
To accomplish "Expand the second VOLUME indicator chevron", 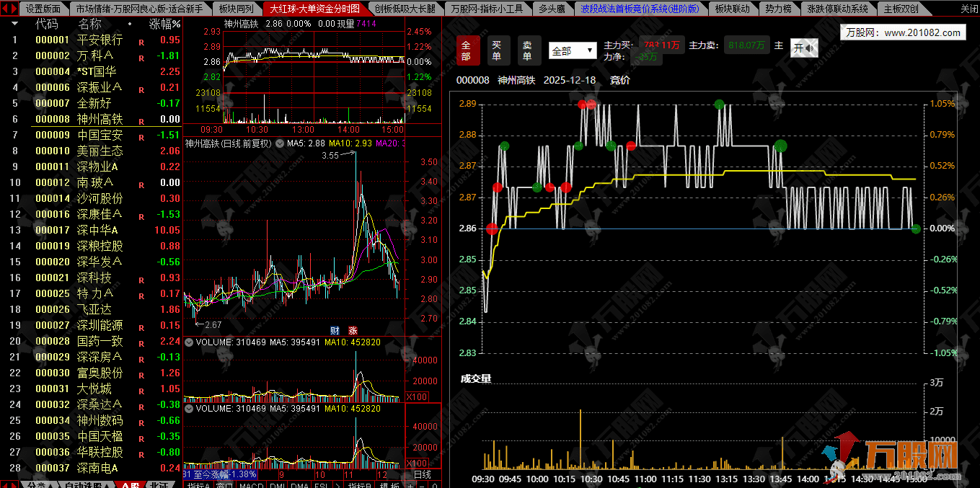I will tap(189, 409).
